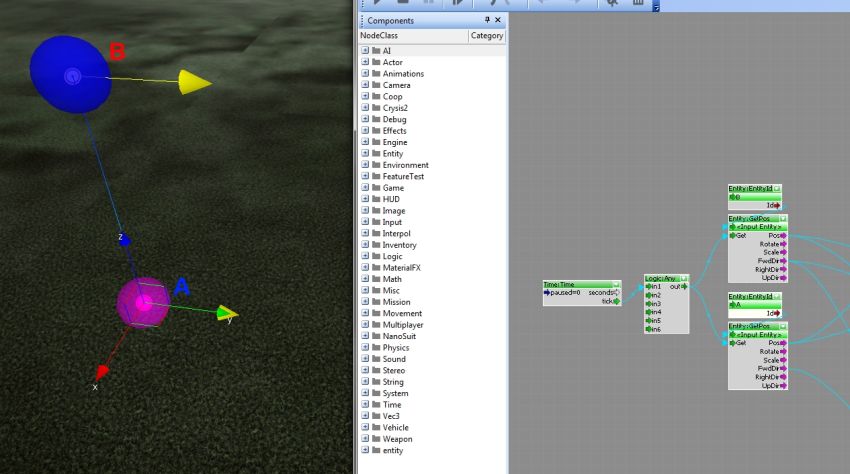The height and width of the screenshot is (474, 850).
Task: Toggle collapse box on top Entity:EntityId node
Action: pyautogui.click(x=778, y=188)
